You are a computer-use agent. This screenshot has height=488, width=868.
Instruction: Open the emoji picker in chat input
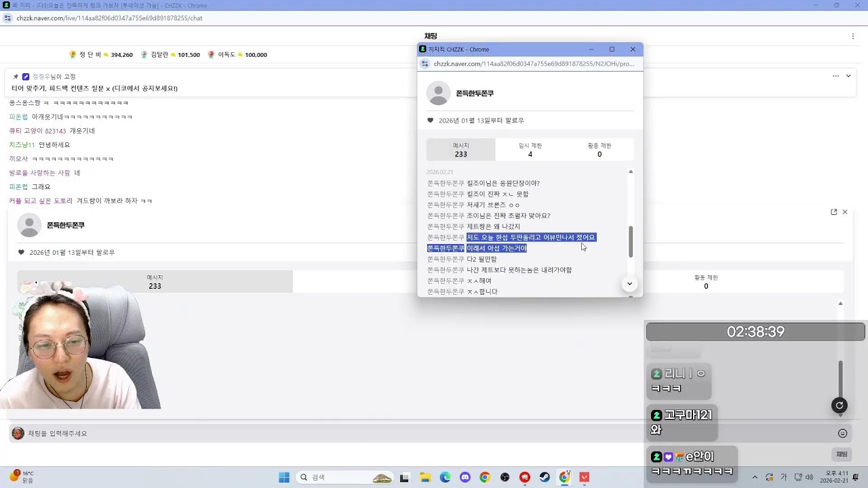[x=842, y=433]
